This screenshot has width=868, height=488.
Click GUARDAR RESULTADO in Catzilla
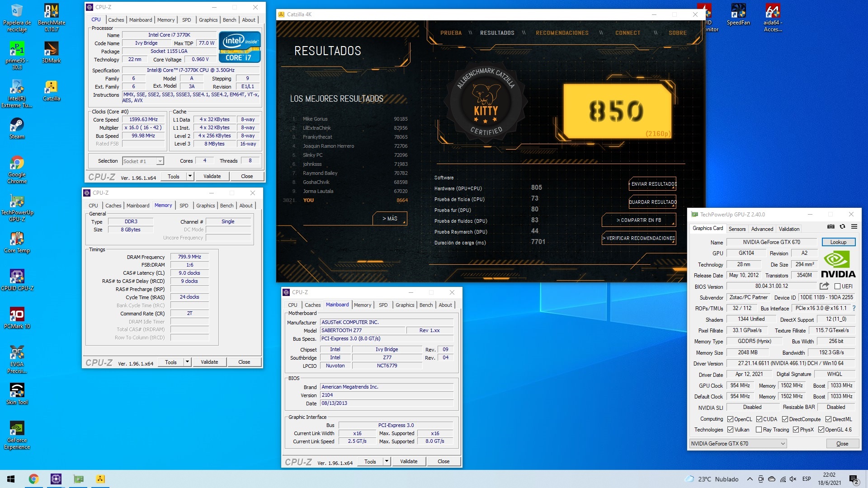[x=652, y=202]
